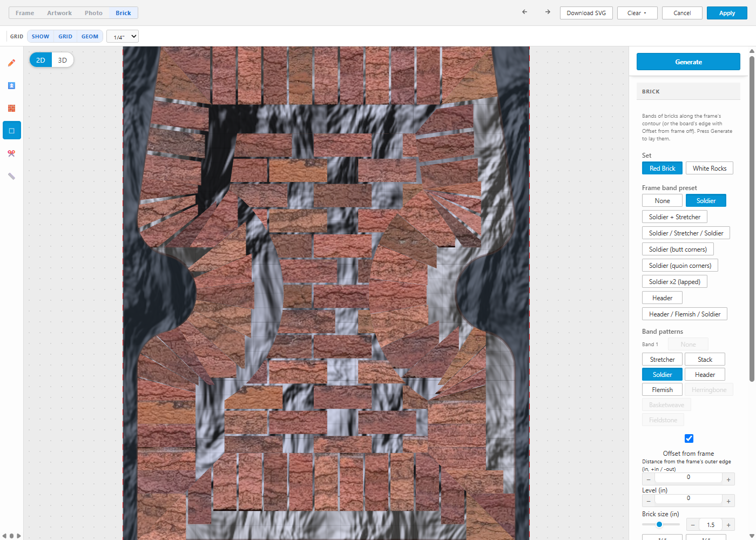Adjust the Brick size slider
This screenshot has width=756, height=540.
click(661, 524)
